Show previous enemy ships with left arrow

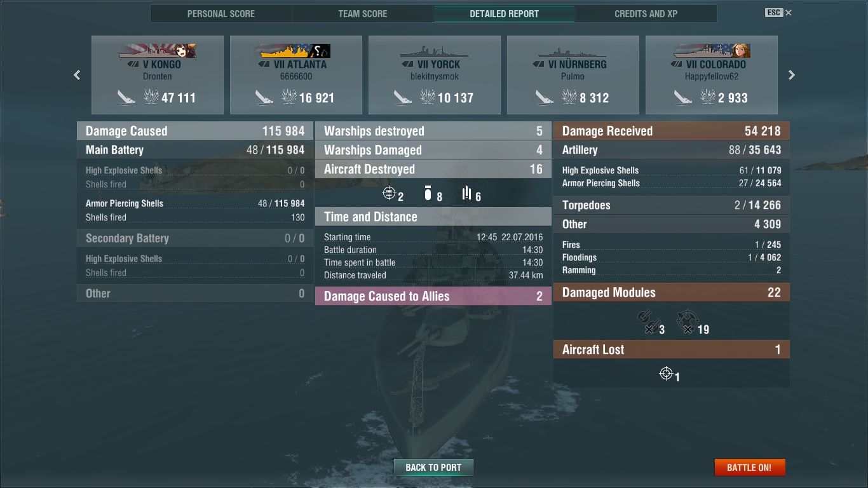77,75
